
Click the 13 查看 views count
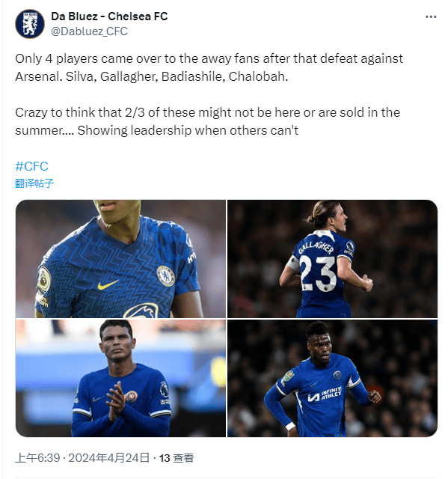pos(177,458)
